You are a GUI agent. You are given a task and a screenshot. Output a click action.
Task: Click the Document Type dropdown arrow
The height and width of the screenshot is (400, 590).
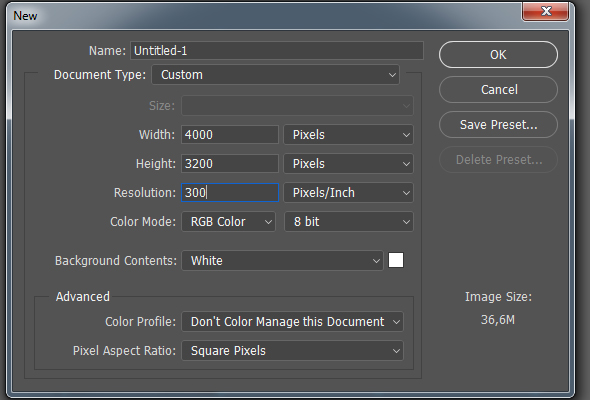point(392,75)
